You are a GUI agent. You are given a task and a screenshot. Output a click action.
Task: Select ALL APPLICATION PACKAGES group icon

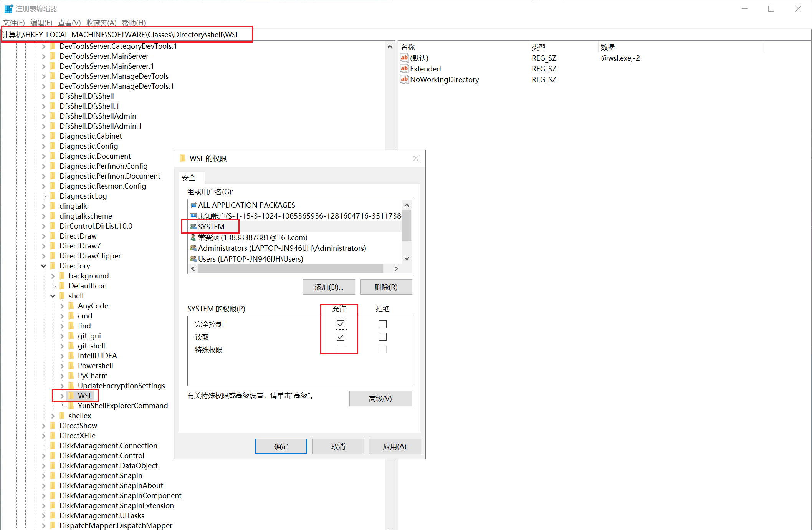point(193,205)
